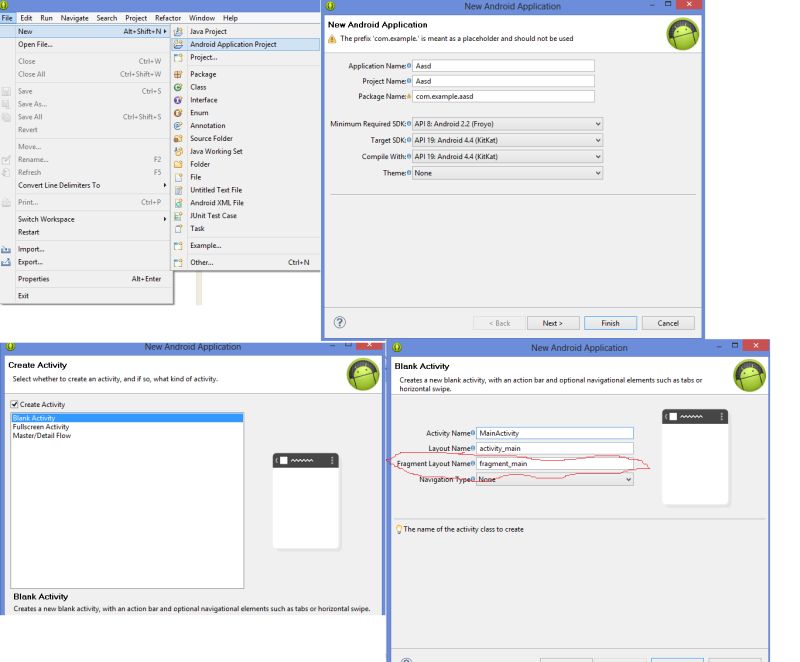
Task: Select Blank Activity in the activity list
Action: 127,418
